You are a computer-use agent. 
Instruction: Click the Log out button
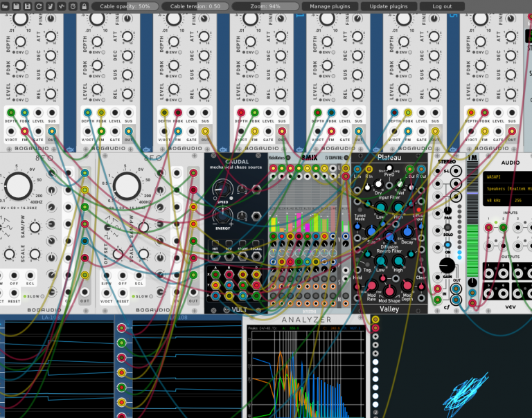click(442, 6)
